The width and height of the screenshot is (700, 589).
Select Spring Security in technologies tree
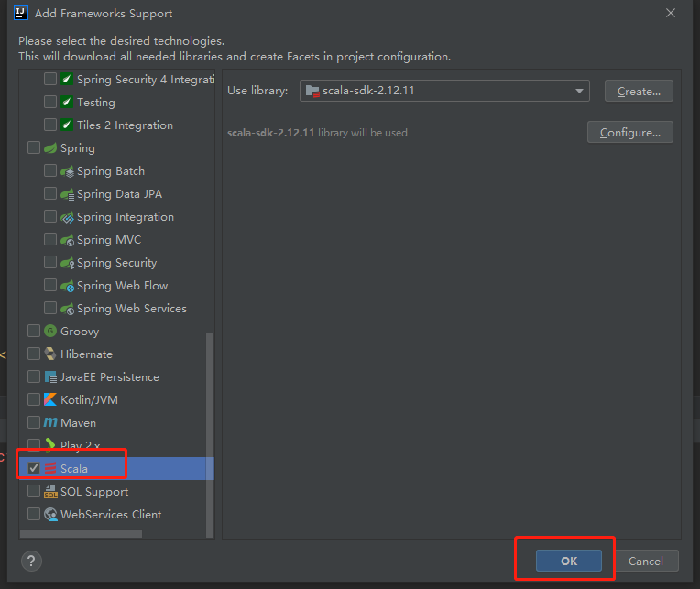[116, 263]
